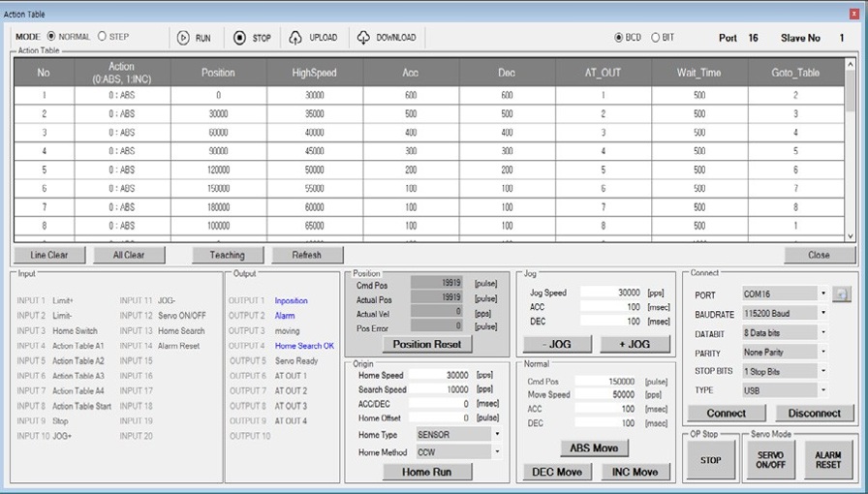Click the Origin Search Speed field
The width and height of the screenshot is (868, 494).
440,389
